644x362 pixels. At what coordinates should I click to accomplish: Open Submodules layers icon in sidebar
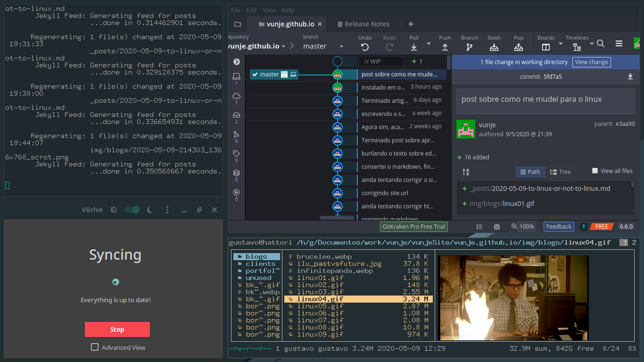pyautogui.click(x=236, y=175)
